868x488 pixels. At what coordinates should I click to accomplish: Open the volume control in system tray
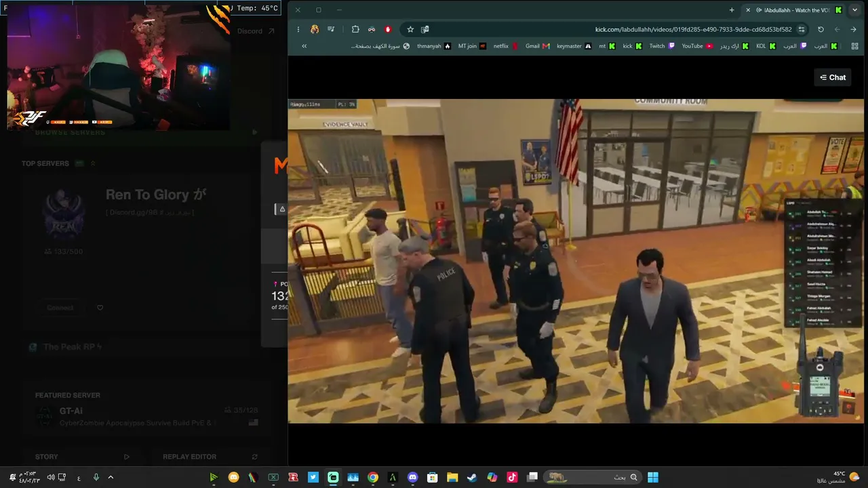50,477
